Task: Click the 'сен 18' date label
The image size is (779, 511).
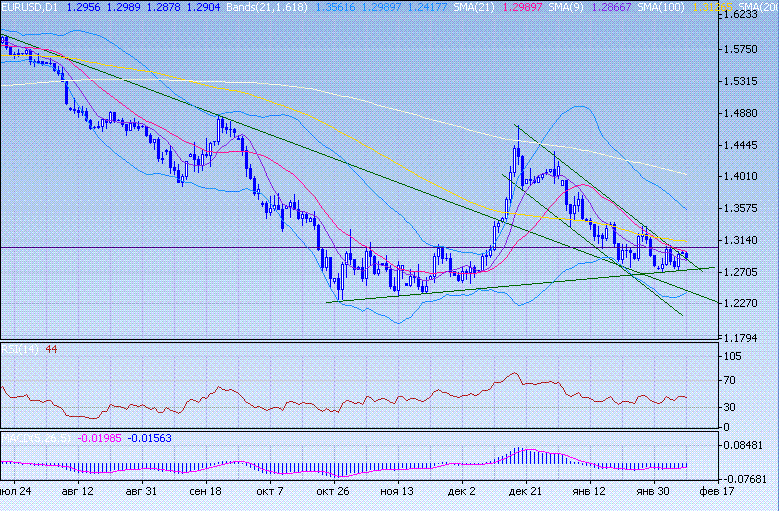Action: (204, 492)
